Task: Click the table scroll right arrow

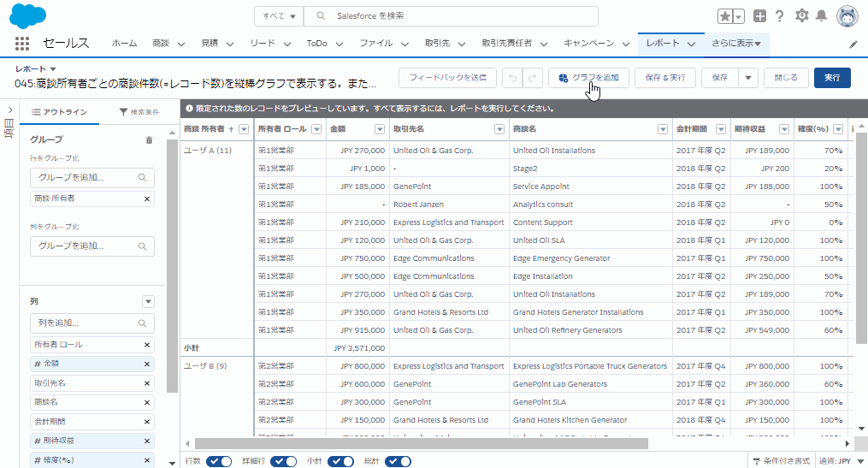Action: click(847, 444)
